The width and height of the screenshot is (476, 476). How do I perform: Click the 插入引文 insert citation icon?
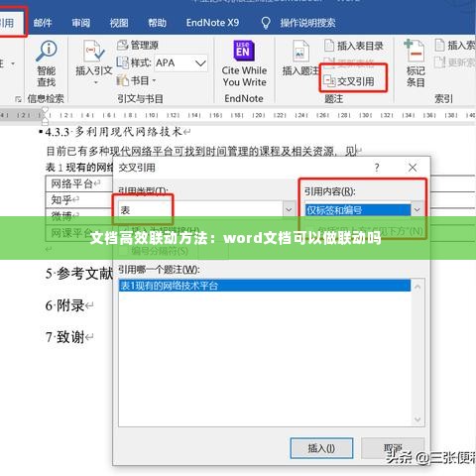click(94, 52)
